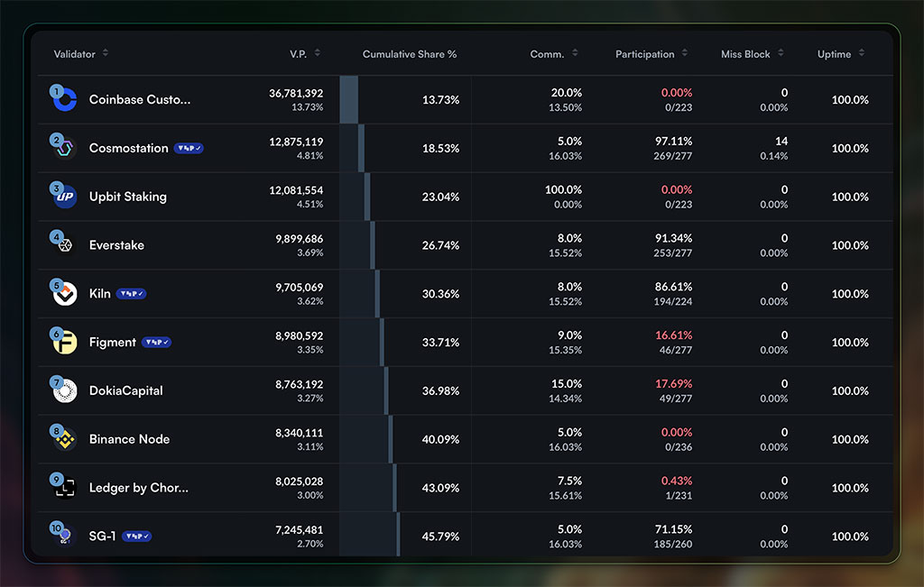Click the badge next to Cosmostation
924x587 pixels.
189,149
